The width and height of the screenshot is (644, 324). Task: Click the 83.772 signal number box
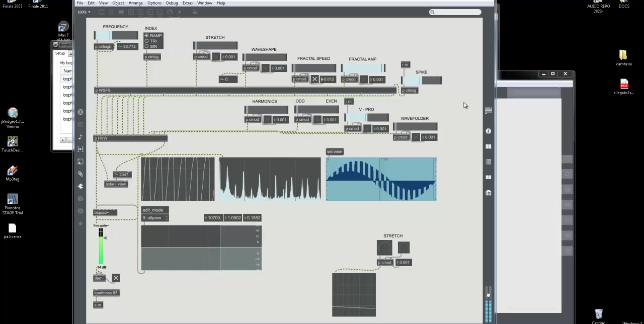(127, 47)
